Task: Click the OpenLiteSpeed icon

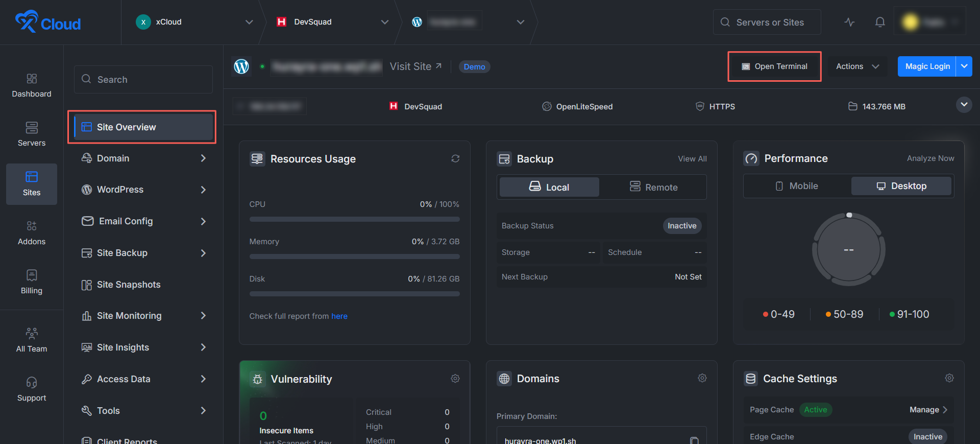Action: (x=547, y=106)
